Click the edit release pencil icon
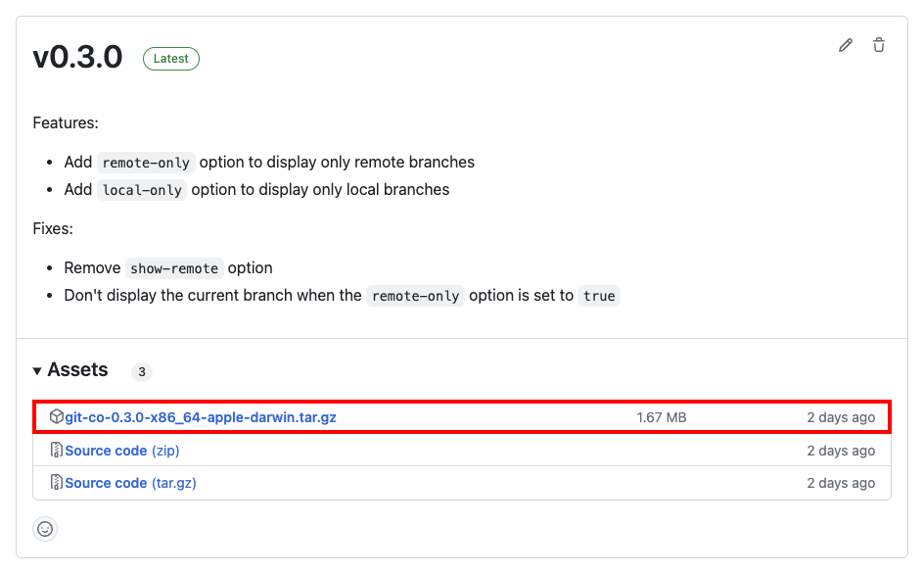 [846, 45]
